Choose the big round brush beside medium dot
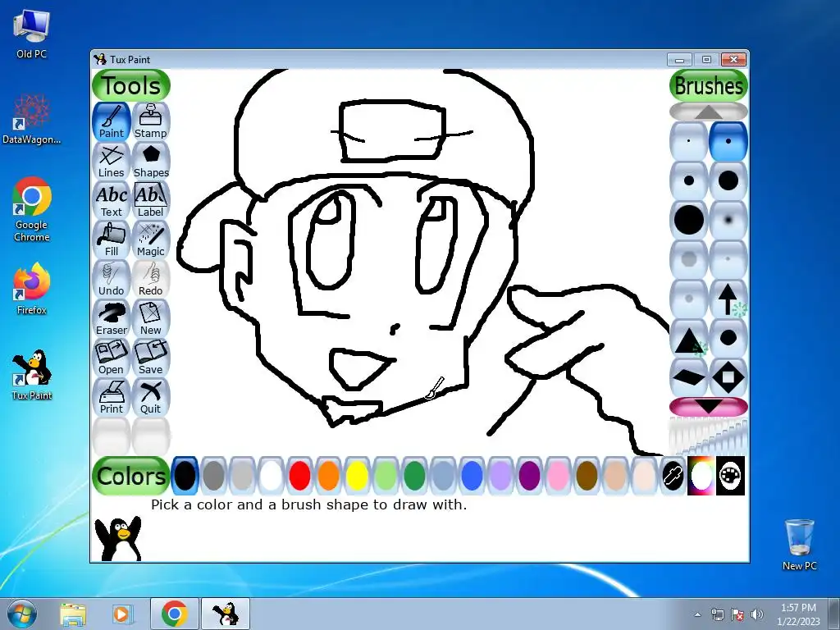The height and width of the screenshot is (630, 840). tap(728, 180)
